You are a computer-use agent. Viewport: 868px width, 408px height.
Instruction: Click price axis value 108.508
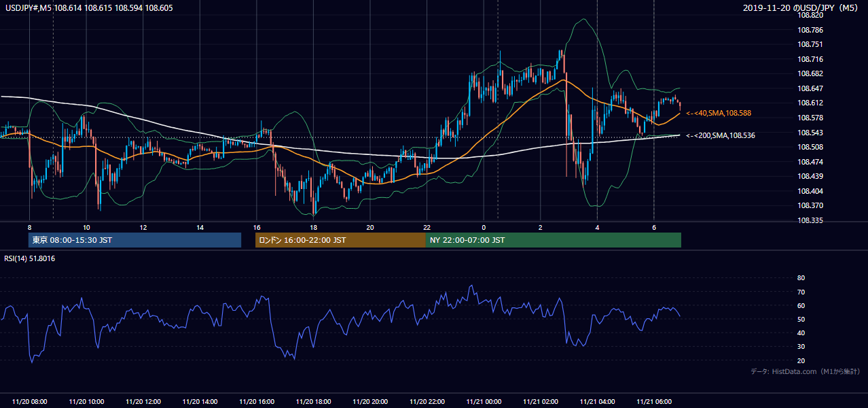click(x=810, y=147)
